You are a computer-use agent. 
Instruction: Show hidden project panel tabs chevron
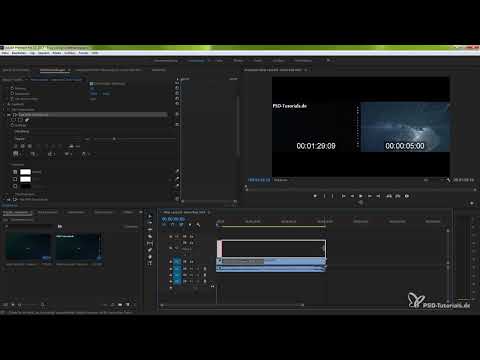pyautogui.click(x=141, y=212)
